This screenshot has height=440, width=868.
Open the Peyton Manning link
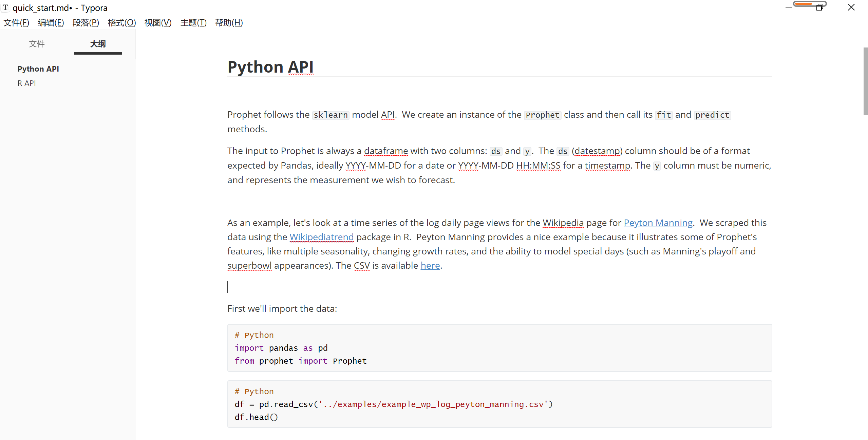coord(658,223)
